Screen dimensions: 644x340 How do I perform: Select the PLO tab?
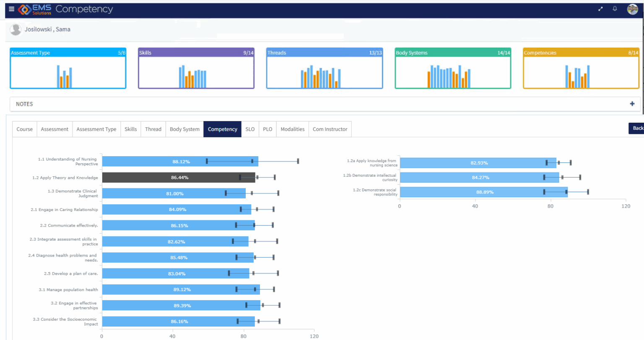pos(267,129)
